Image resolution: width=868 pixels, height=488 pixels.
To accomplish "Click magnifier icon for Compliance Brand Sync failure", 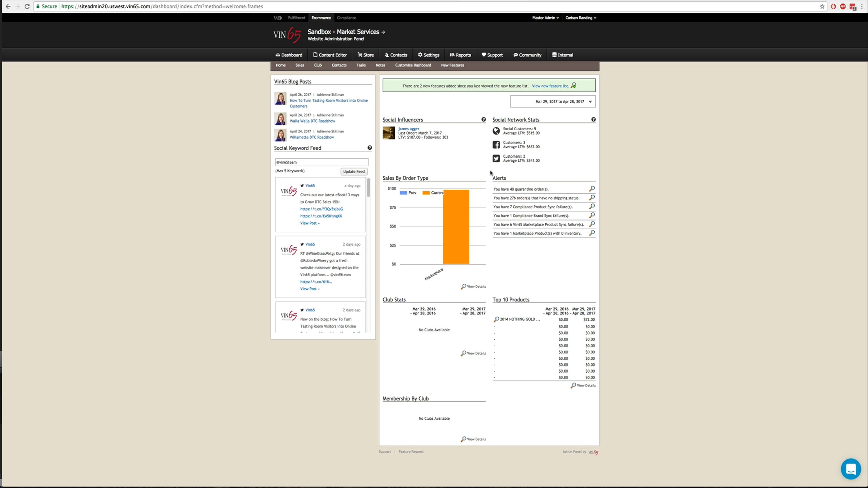I will coord(592,215).
